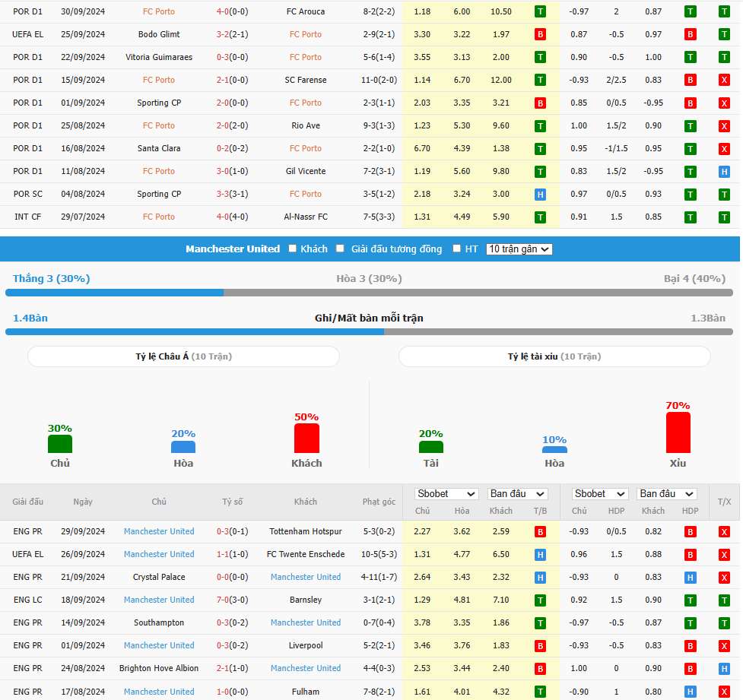The image size is (743, 700).
Task: Click the green 20% Tài bar
Action: [431, 447]
